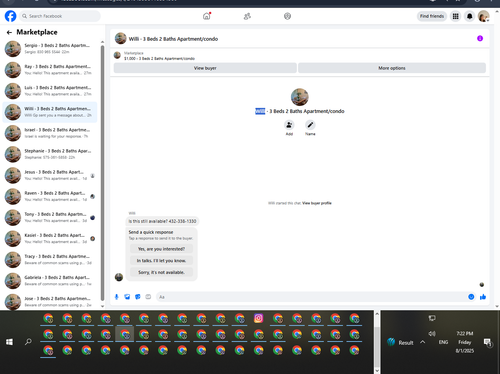This screenshot has height=374, width=500.
Task: Send a thumbs up like
Action: click(x=483, y=297)
